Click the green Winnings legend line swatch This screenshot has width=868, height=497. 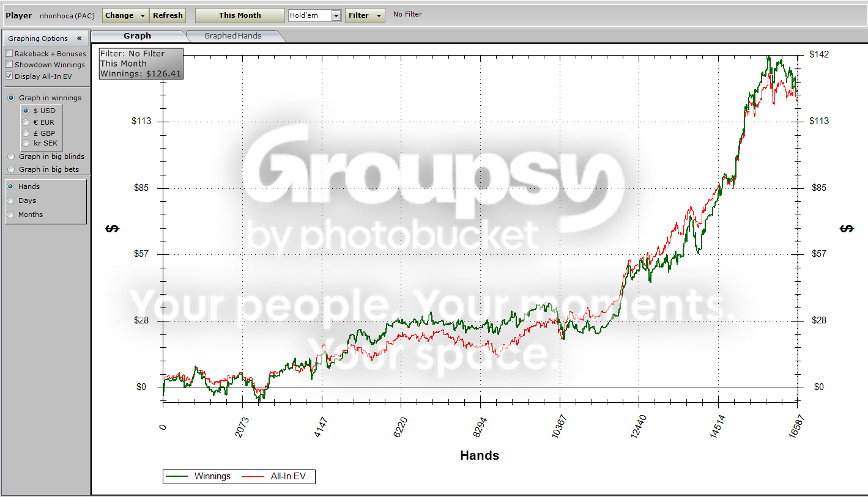coord(177,476)
